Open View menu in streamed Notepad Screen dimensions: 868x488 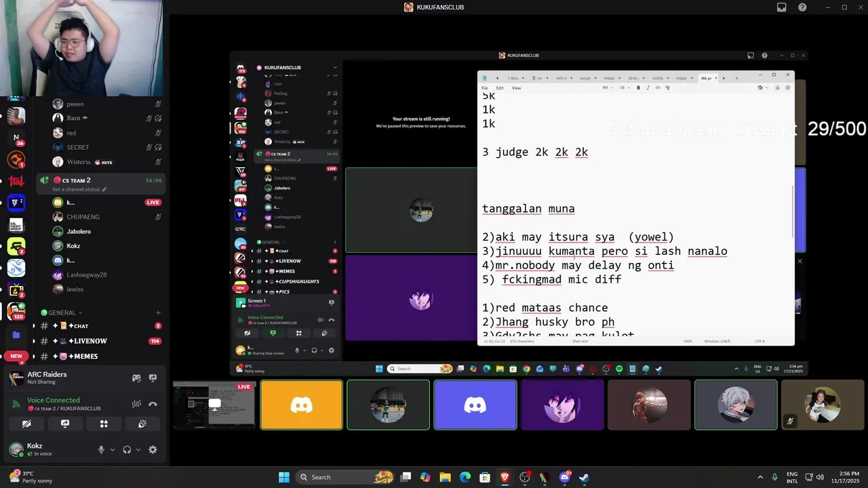516,87
